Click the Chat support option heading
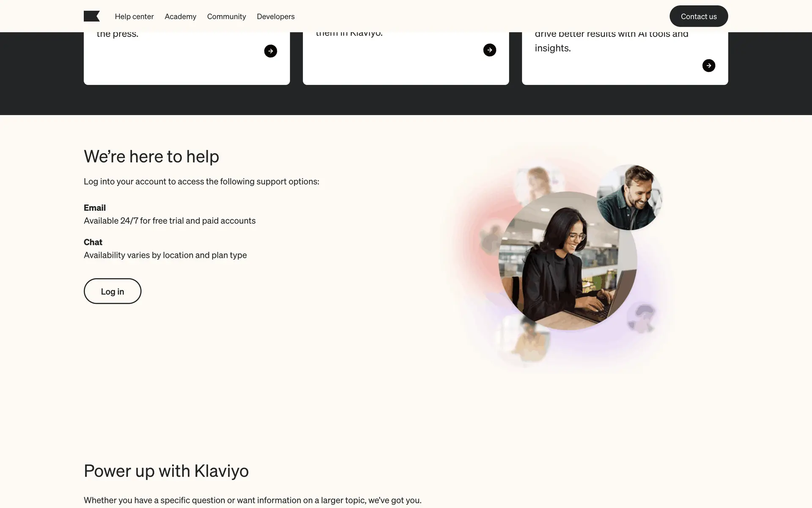 (93, 242)
